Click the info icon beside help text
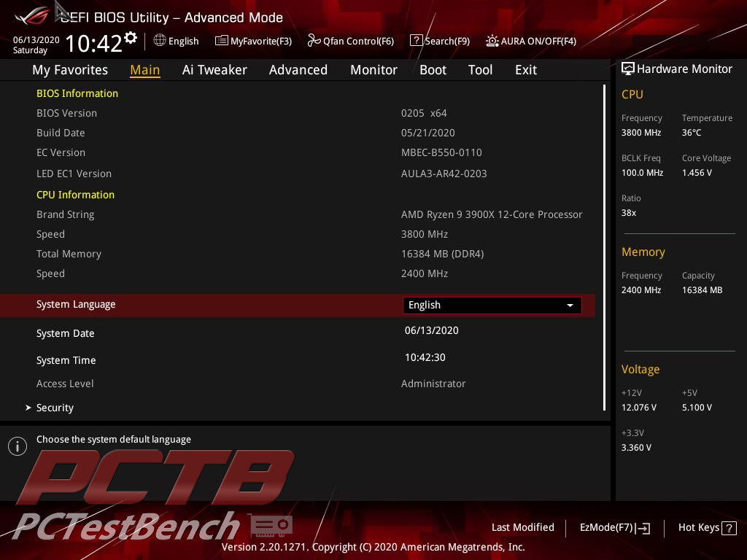This screenshot has height=560, width=747. pos(18,446)
